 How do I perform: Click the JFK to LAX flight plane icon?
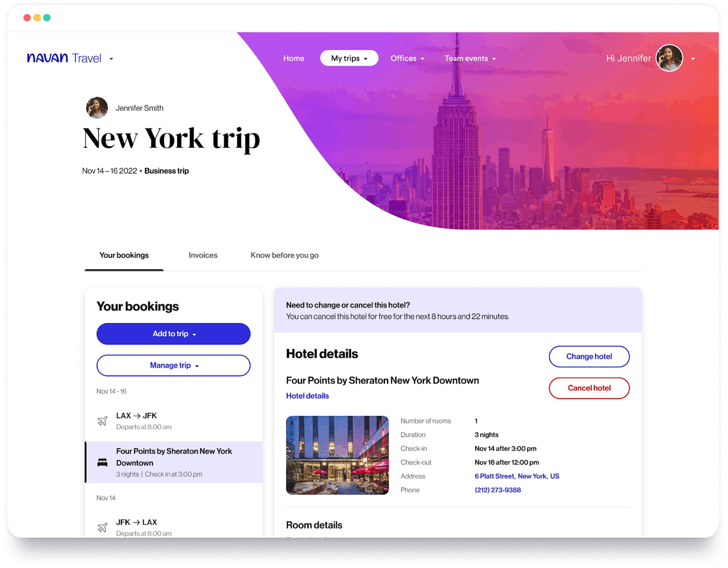(x=103, y=527)
